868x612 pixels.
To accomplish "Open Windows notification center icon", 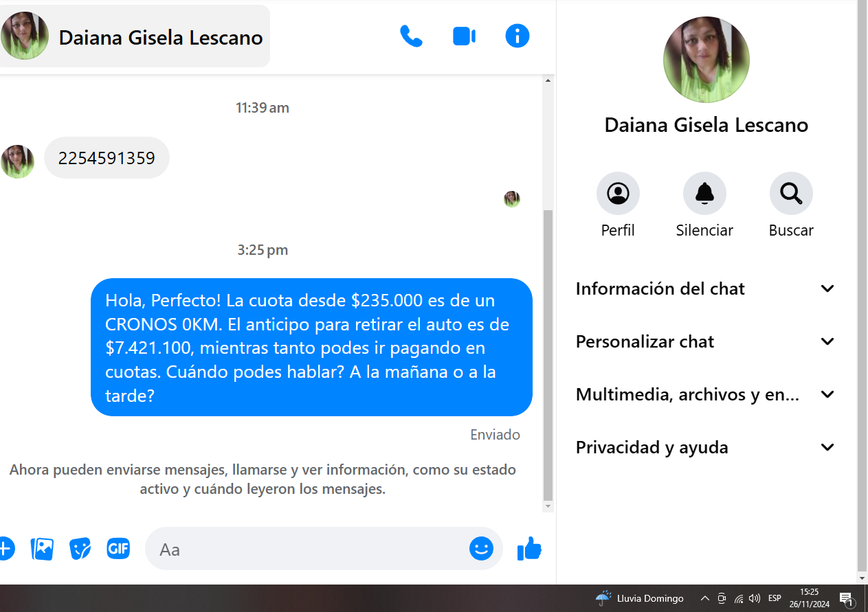I will 846,599.
